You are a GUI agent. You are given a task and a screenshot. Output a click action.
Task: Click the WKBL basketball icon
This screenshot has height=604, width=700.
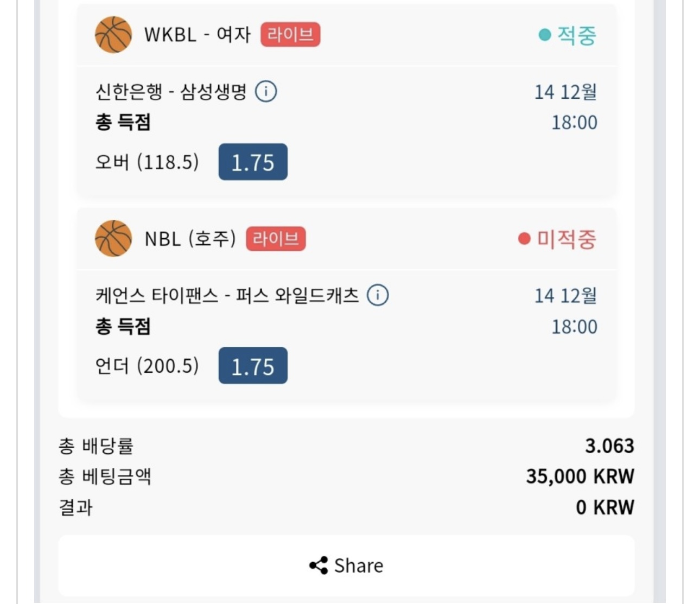[x=113, y=35]
